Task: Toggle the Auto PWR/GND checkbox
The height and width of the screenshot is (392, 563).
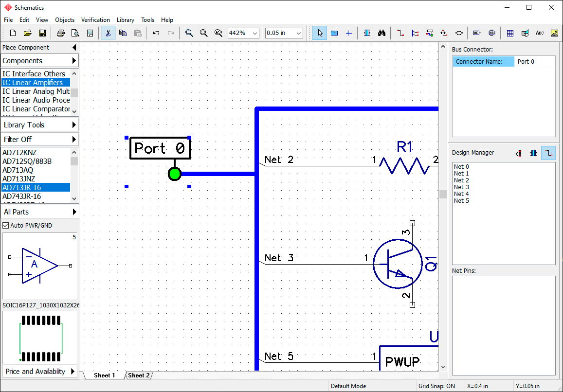Action: pyautogui.click(x=6, y=226)
